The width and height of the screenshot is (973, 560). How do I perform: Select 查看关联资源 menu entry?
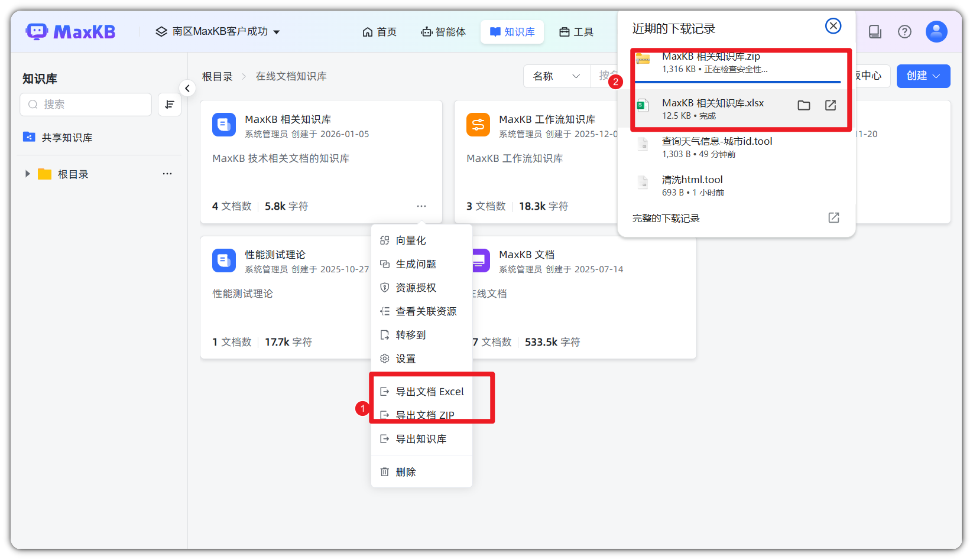pos(421,311)
